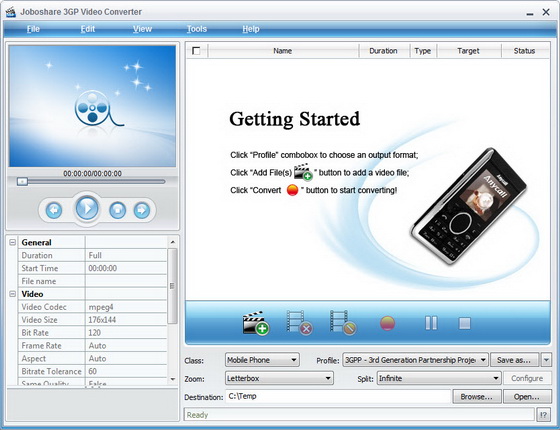Viewport: 560px width, 430px height.
Task: Tick the select-all checkbox in file list header
Action: click(x=196, y=51)
